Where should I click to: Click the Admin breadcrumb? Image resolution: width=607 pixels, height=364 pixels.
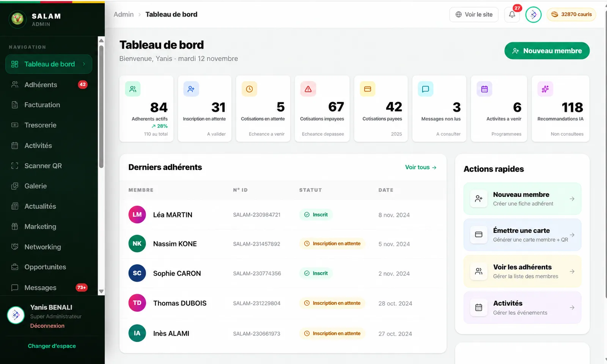pyautogui.click(x=124, y=14)
